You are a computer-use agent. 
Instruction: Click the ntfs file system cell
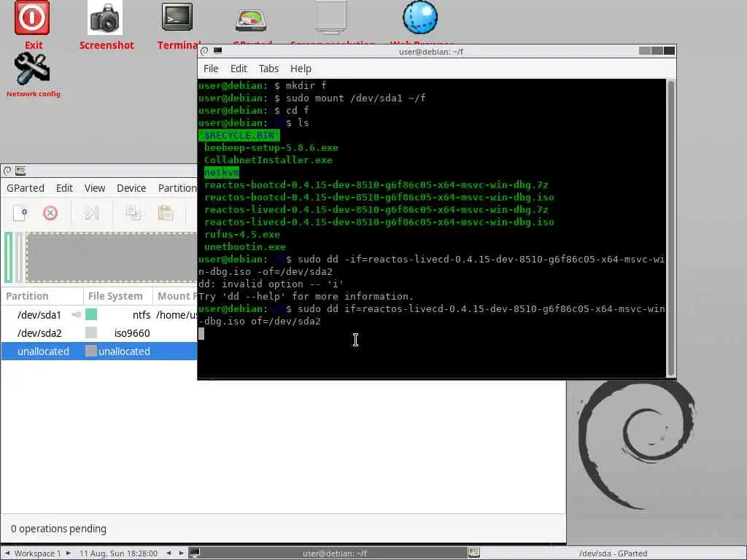[x=142, y=315]
